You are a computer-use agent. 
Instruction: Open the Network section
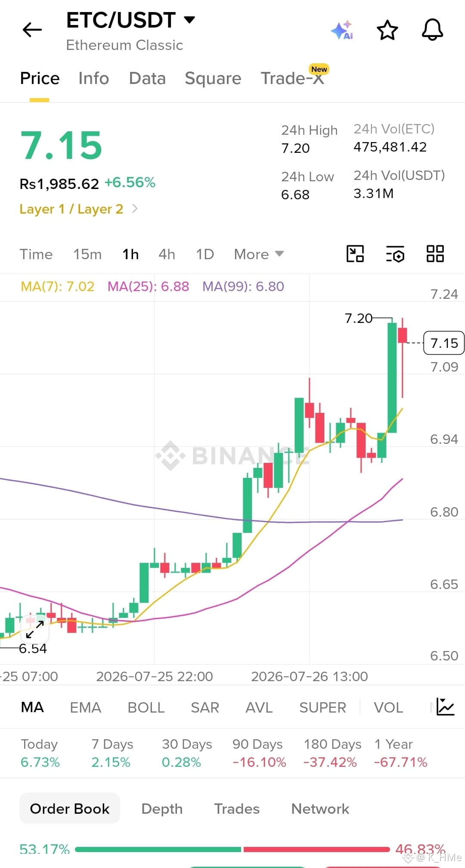320,809
